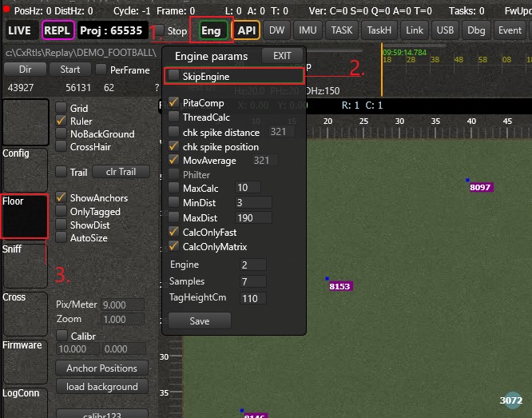Click the Engine number field
Image resolution: width=532 pixels, height=418 pixels.
[253, 265]
